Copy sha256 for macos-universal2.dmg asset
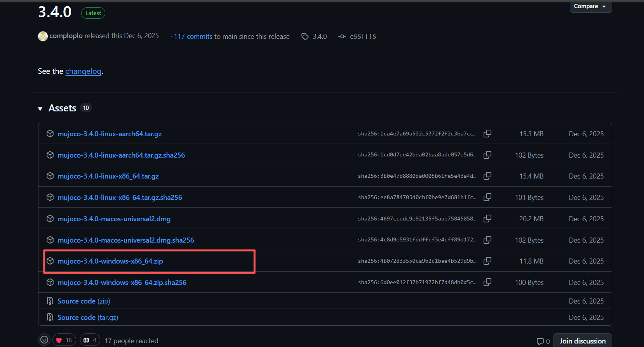 click(487, 219)
